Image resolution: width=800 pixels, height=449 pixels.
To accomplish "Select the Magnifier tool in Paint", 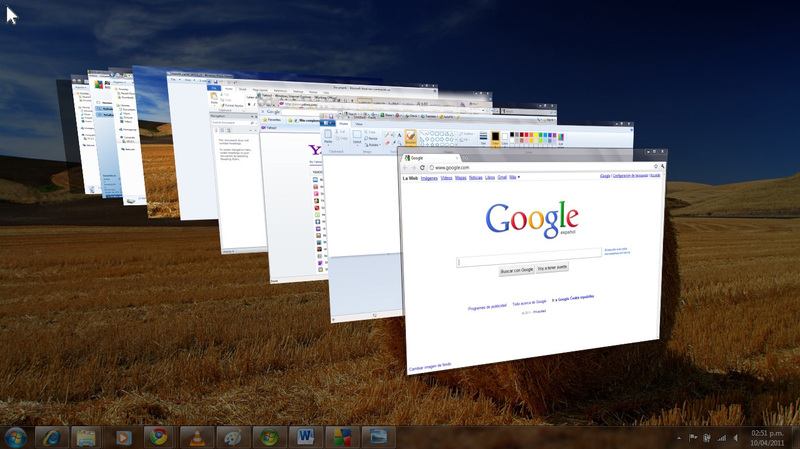I will click(x=399, y=143).
